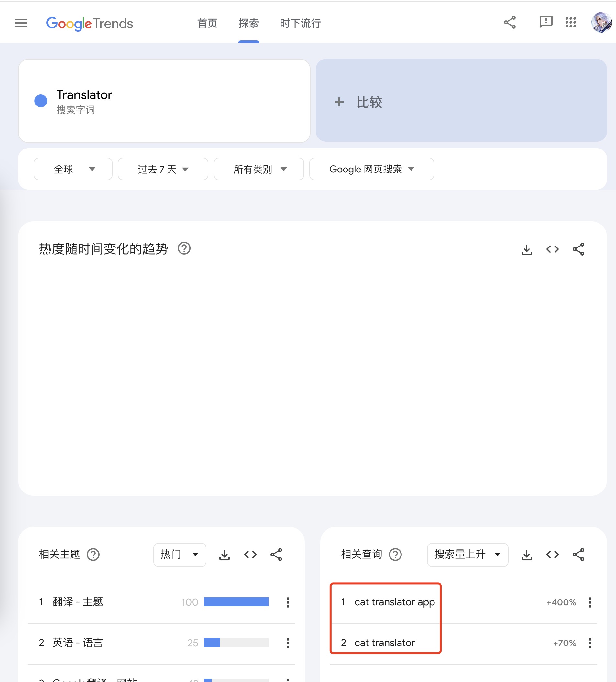Open the Google apps grid
Image resolution: width=616 pixels, height=682 pixels.
pyautogui.click(x=571, y=22)
